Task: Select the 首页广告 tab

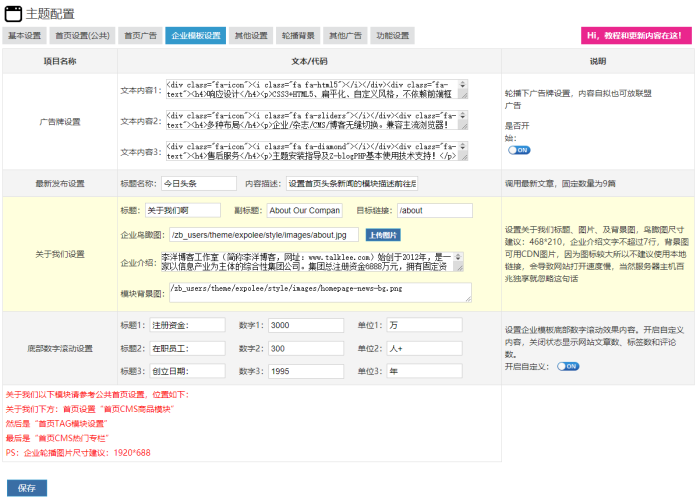Action: click(140, 36)
